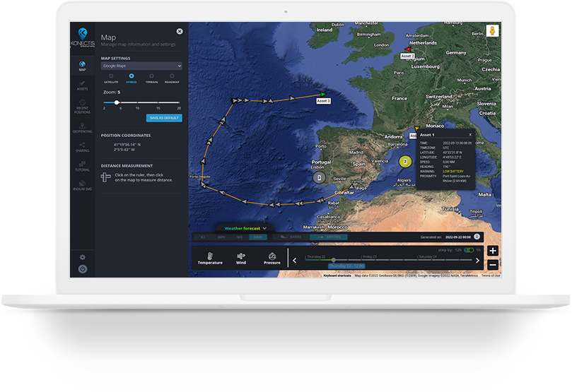Collapse the Weather forecast panel chevron
Screen dimensions: 572x392
(x=264, y=228)
